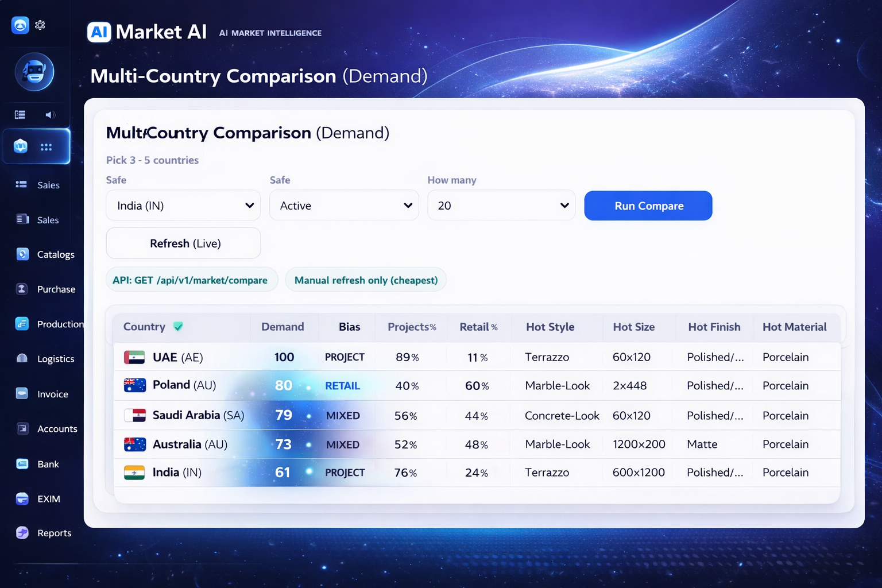Click the green check beside Country header
882x588 pixels.
178,326
